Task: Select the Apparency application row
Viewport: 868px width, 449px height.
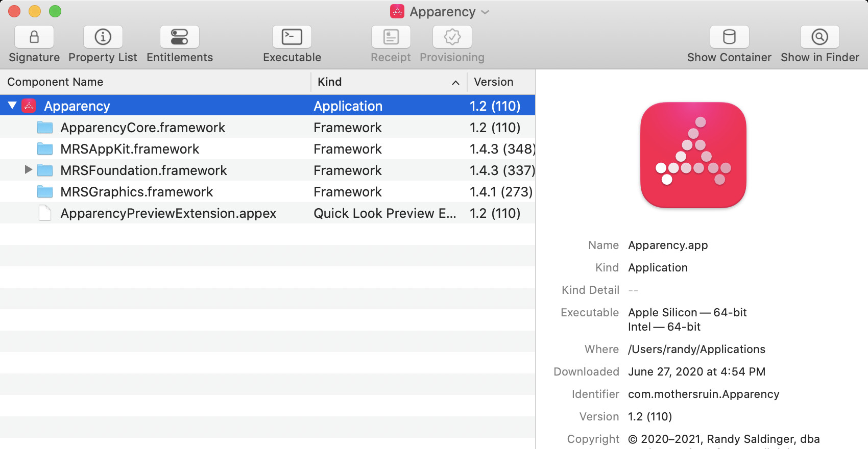Action: (x=268, y=106)
